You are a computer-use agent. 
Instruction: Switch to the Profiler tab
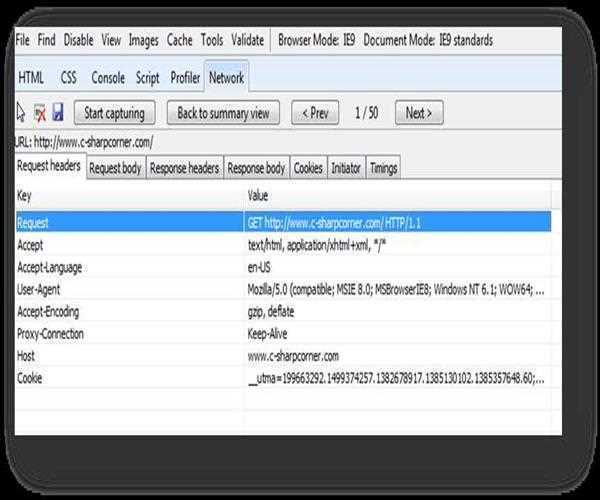tap(185, 77)
